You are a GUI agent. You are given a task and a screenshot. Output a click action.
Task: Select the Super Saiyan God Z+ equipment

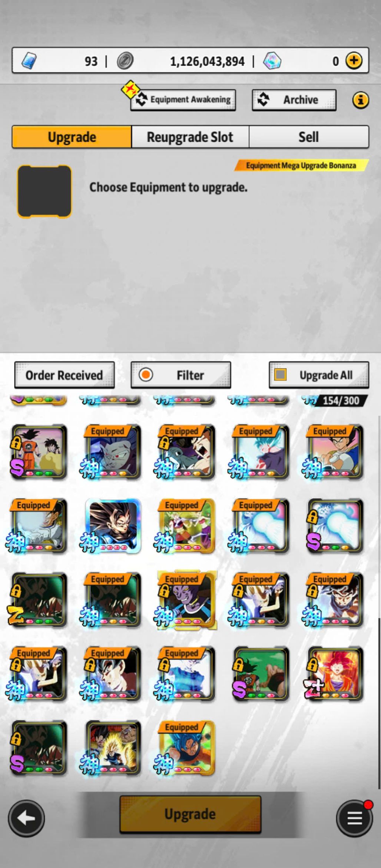point(335,674)
